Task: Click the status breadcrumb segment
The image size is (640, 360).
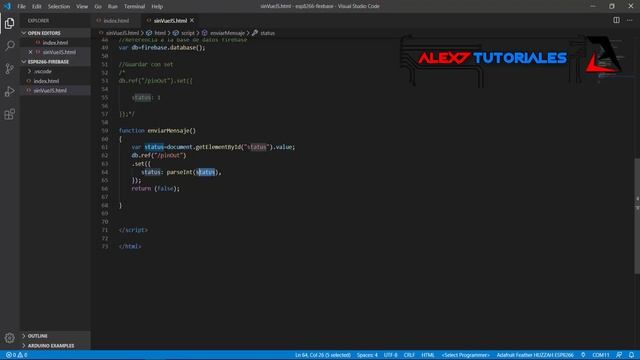Action: 267,33
